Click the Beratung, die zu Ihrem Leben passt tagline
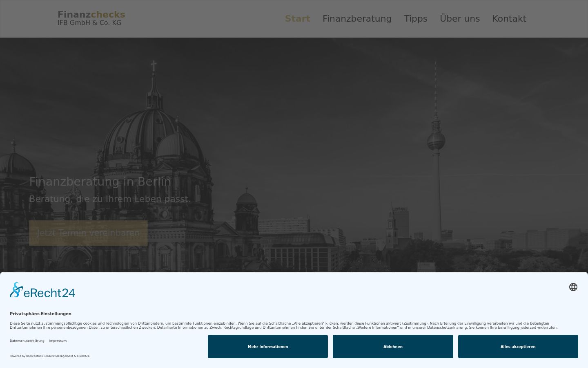 click(110, 199)
